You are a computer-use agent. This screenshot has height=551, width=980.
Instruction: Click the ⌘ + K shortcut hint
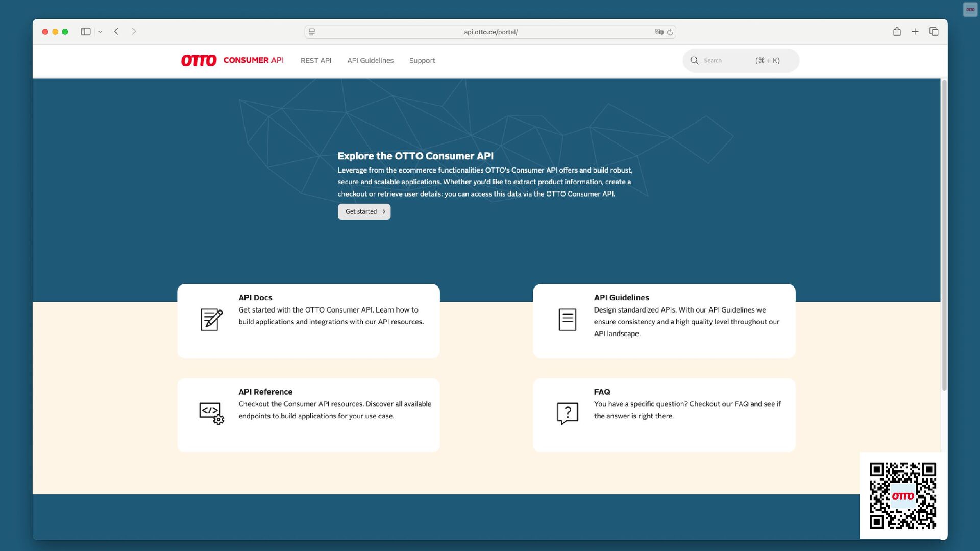pyautogui.click(x=767, y=60)
